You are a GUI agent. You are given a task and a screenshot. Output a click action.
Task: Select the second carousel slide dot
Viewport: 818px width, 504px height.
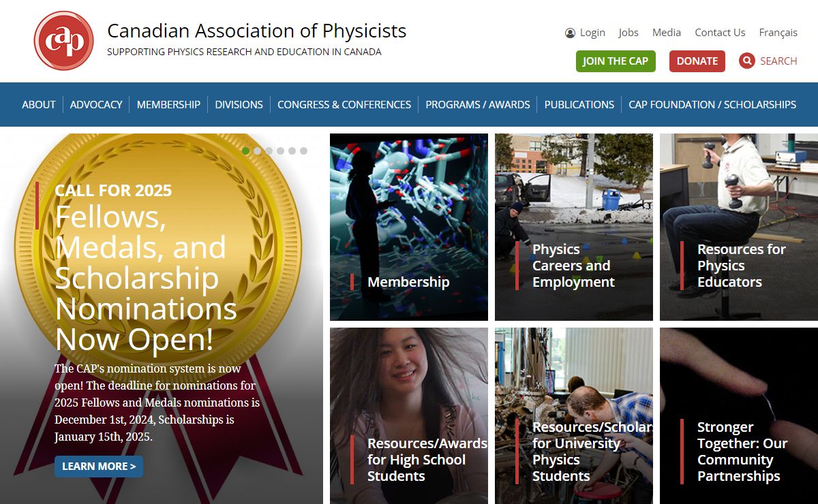pyautogui.click(x=257, y=151)
